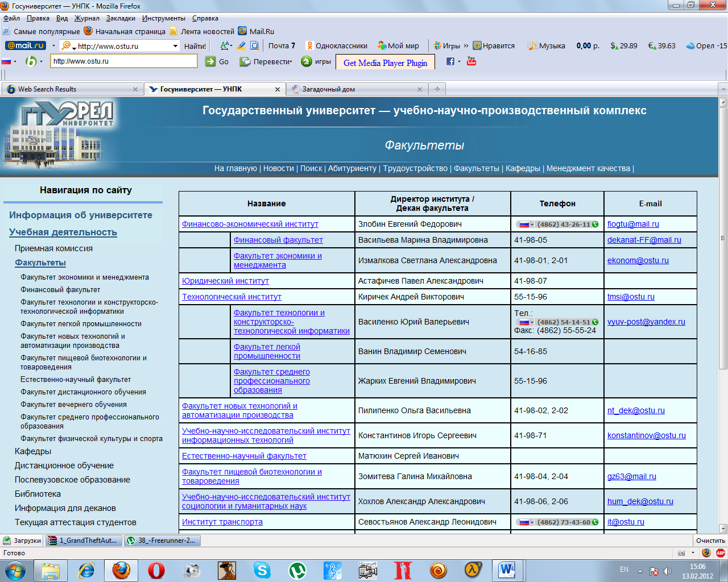This screenshot has width=728, height=582.
Task: Open the Facebook icon dropdown arrow
Action: point(458,61)
